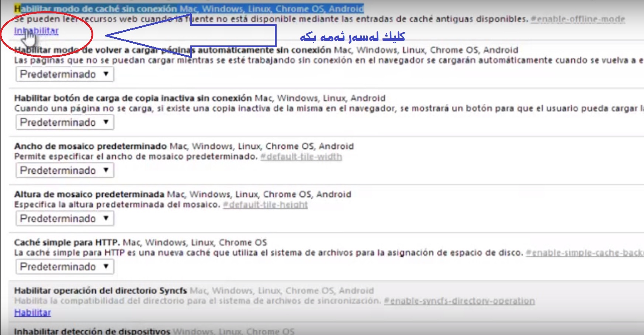Open the #enable-offline-mode anchor link
Screen dimensions: 644x335
point(578,19)
